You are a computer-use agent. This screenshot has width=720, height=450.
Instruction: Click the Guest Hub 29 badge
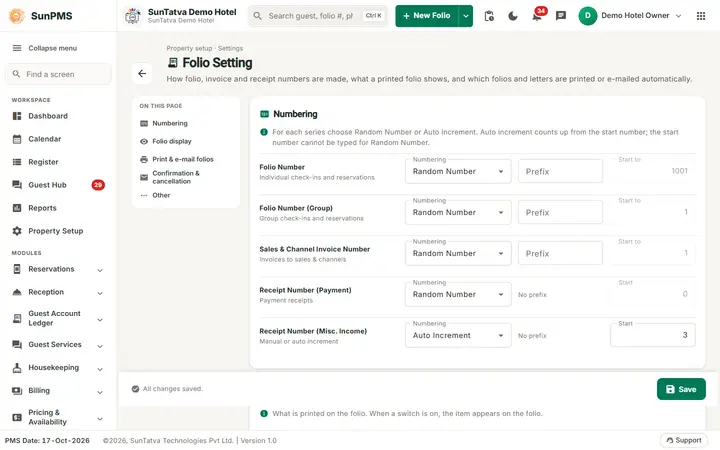click(x=98, y=185)
